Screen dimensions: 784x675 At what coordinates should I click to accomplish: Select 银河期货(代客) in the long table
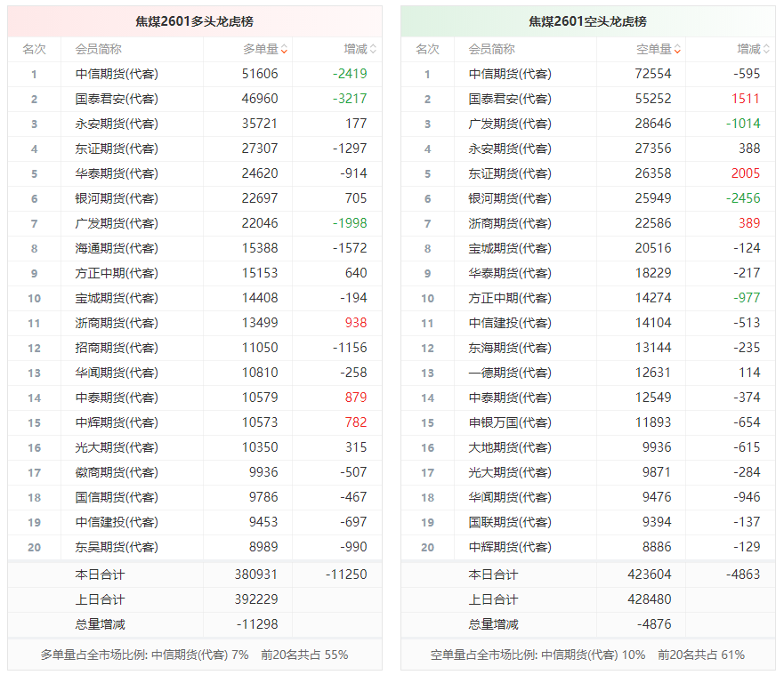(x=117, y=198)
